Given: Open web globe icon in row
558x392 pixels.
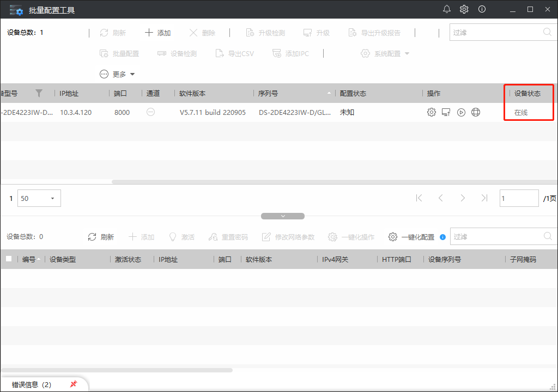Looking at the screenshot, I should tap(476, 112).
